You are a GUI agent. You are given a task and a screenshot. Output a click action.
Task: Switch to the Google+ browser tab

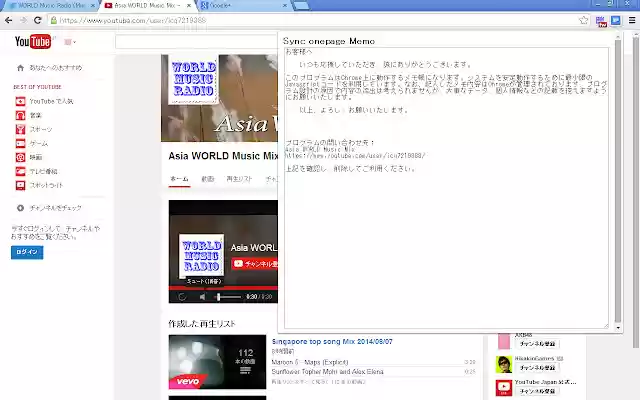[241, 6]
